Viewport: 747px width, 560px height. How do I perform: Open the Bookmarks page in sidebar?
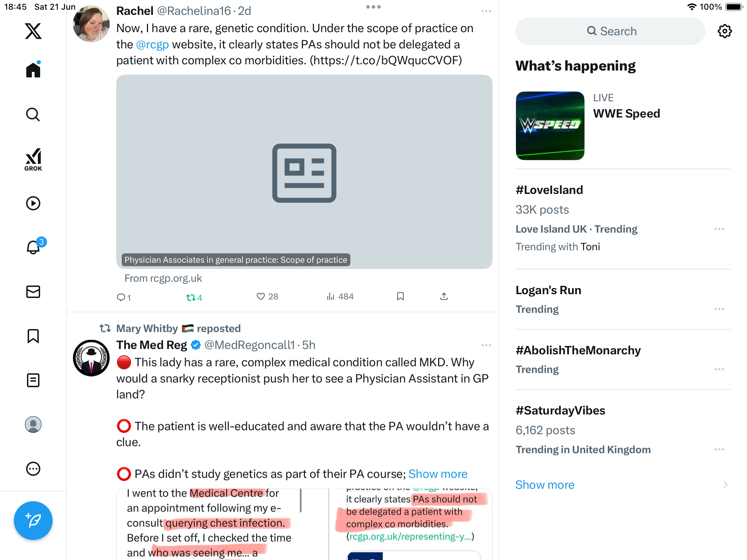coord(33,336)
